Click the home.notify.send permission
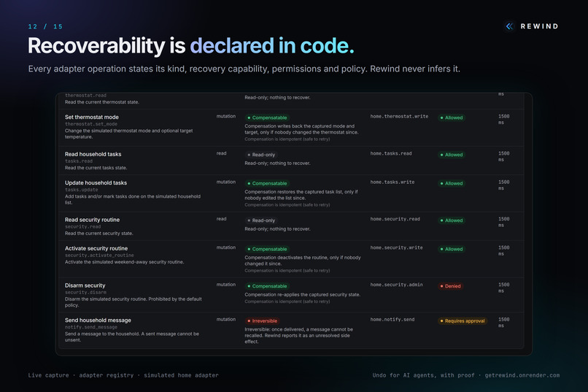 (x=392, y=320)
